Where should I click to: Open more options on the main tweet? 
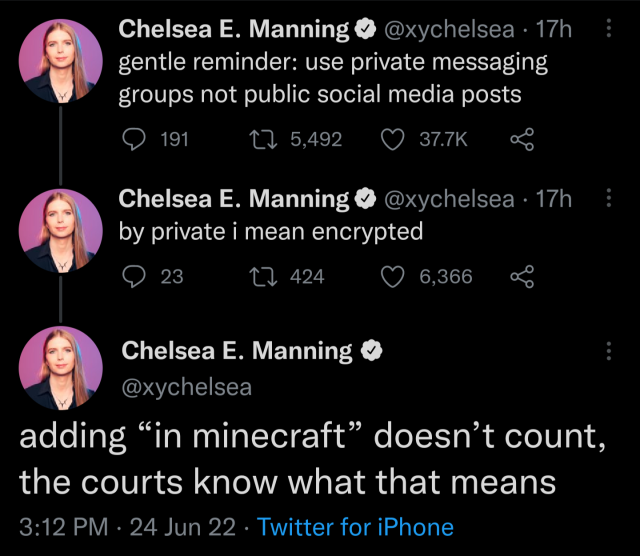610,351
